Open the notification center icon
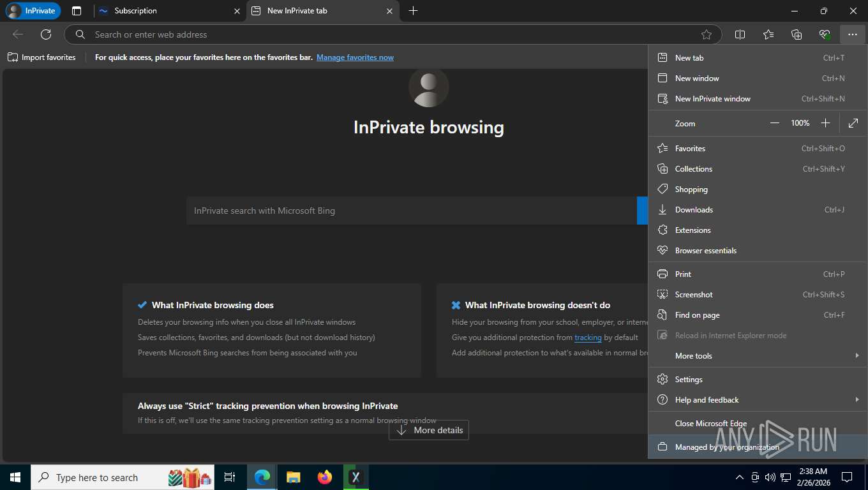Viewport: 868px width, 490px height. (x=847, y=477)
